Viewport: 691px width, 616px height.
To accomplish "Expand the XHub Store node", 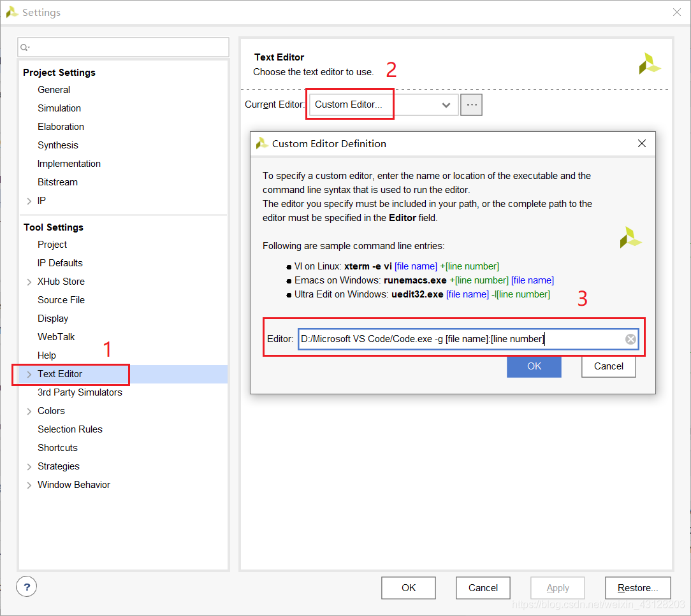I will coord(29,282).
